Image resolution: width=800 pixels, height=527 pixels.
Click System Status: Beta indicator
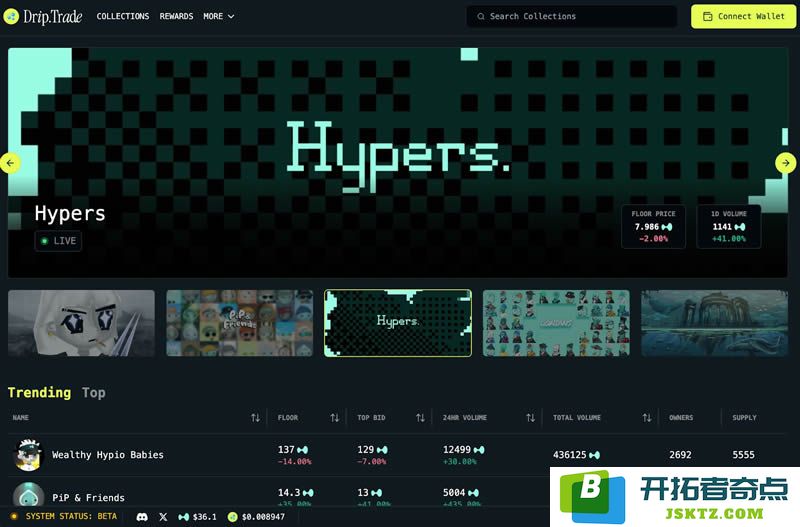64,516
